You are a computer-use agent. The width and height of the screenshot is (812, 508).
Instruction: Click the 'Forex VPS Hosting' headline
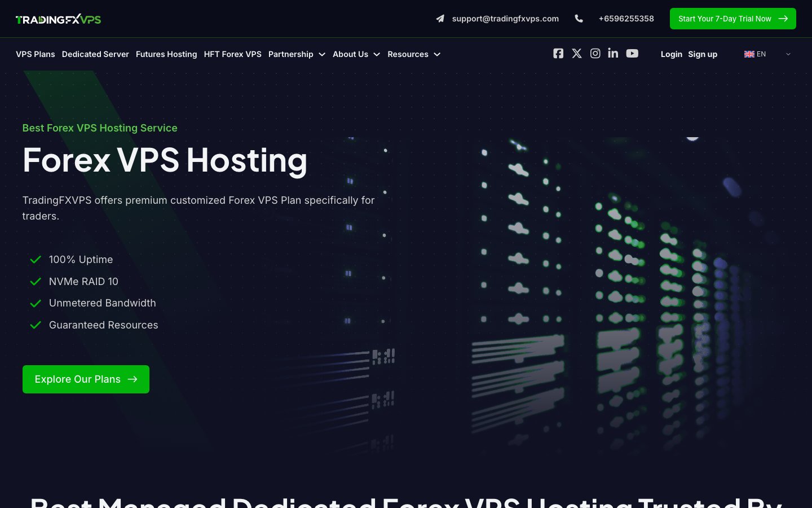coord(165,160)
